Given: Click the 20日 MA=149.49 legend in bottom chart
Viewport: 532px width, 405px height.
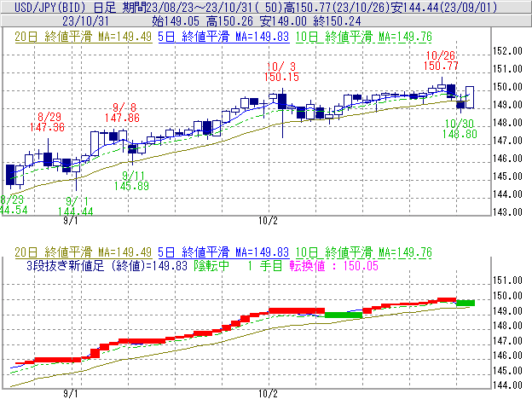Looking at the screenshot, I should (x=84, y=252).
